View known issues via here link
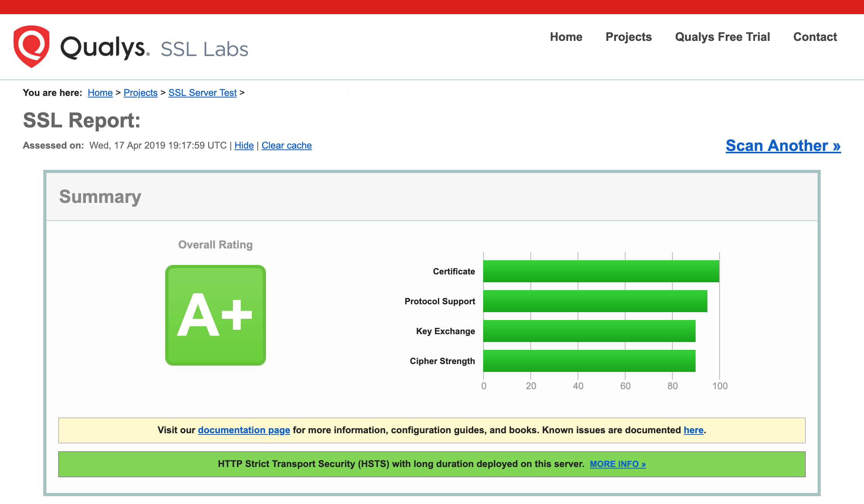The image size is (864, 504). click(693, 430)
